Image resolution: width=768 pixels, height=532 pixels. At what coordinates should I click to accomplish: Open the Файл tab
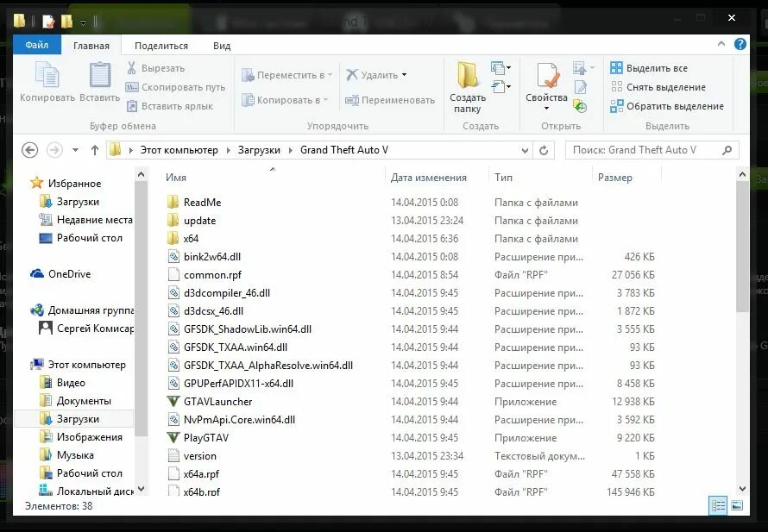[37, 45]
